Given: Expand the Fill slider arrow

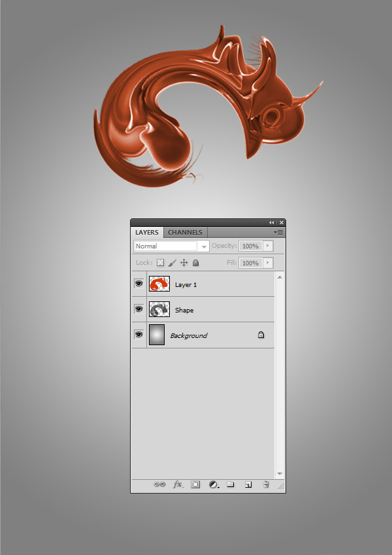Looking at the screenshot, I should pos(268,263).
